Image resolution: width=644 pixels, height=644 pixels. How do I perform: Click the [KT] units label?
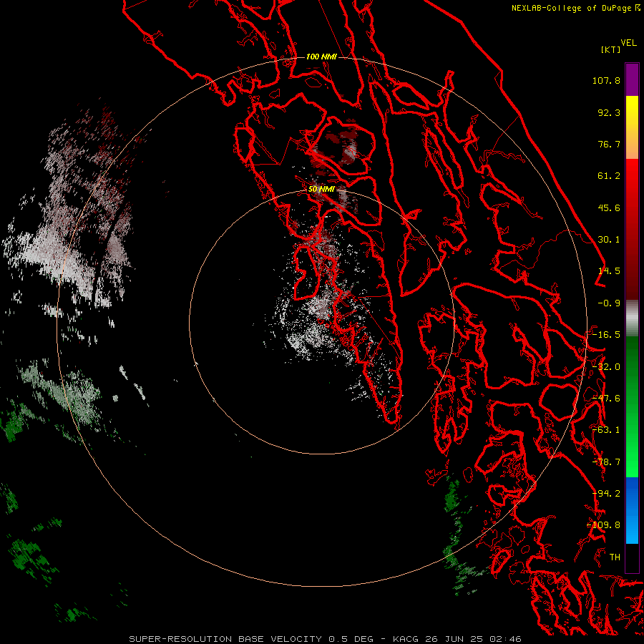coord(610,49)
